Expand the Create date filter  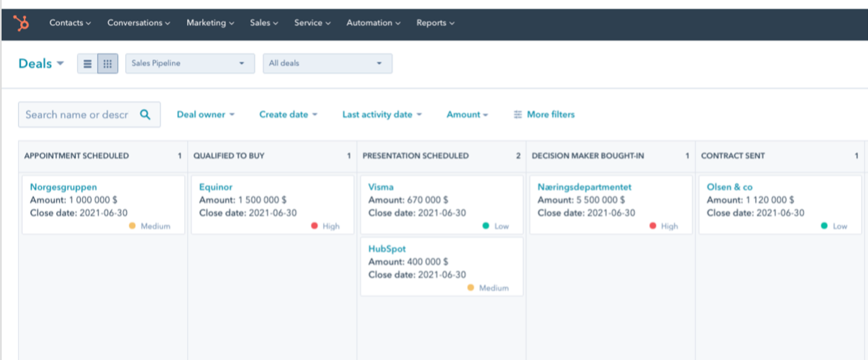288,114
